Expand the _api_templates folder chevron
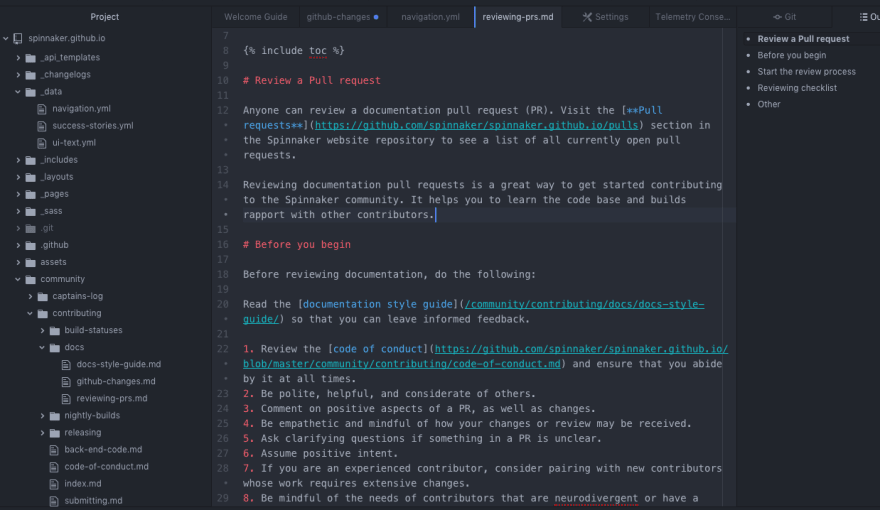Image resolution: width=880 pixels, height=510 pixels. (x=18, y=58)
